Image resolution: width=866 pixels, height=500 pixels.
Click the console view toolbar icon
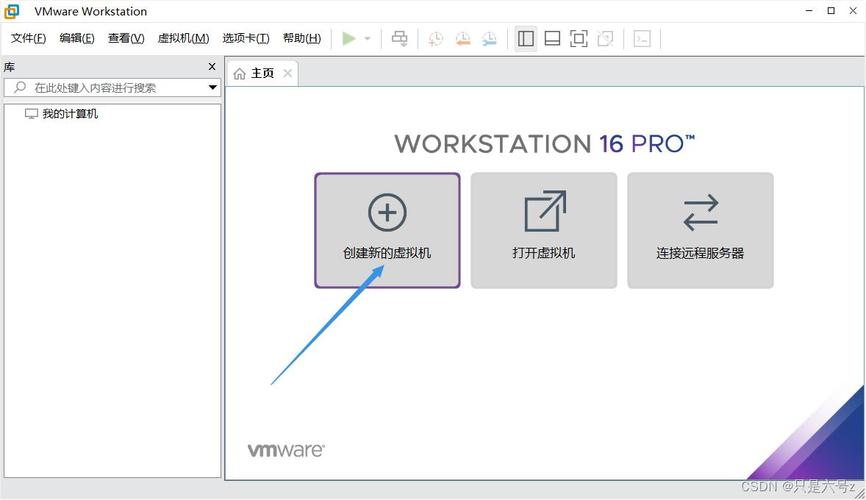click(642, 39)
